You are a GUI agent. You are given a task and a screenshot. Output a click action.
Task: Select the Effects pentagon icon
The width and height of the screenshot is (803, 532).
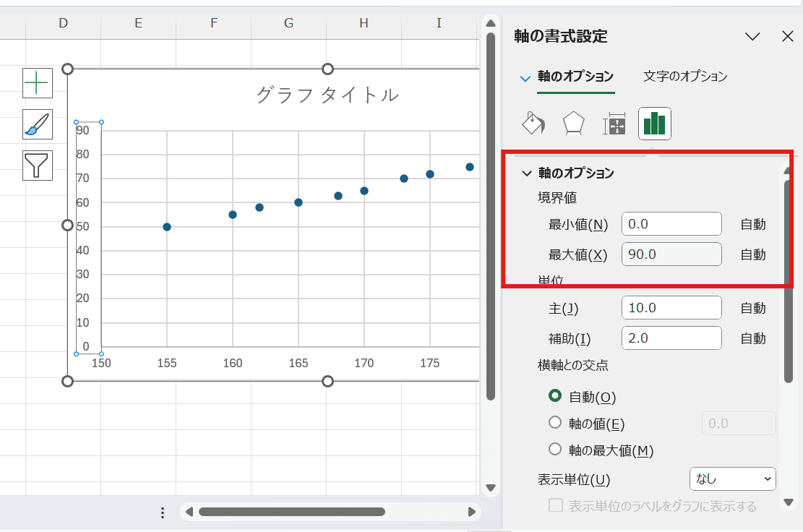pos(573,124)
